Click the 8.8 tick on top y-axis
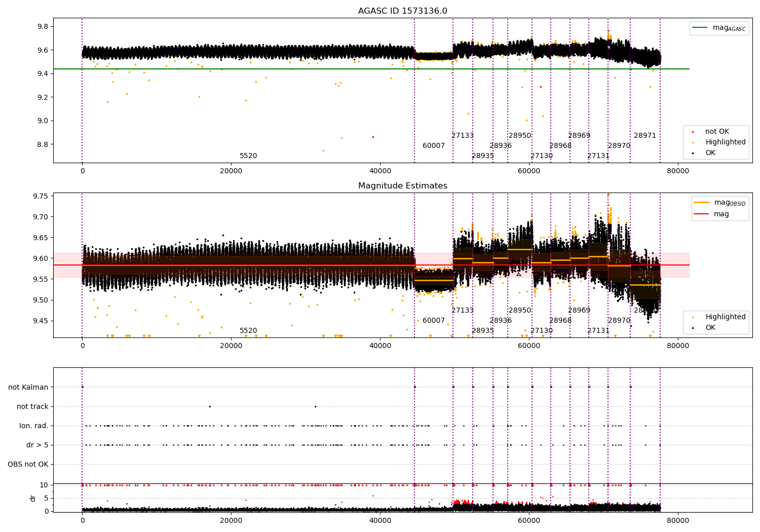This screenshot has width=760, height=532. (43, 144)
